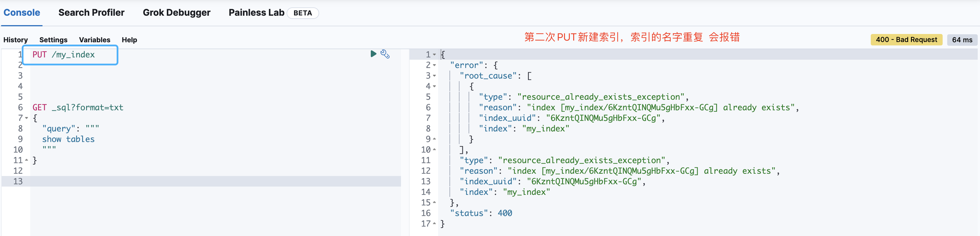This screenshot has height=236, width=980.
Task: Fold the object at response line 4
Action: point(434,87)
